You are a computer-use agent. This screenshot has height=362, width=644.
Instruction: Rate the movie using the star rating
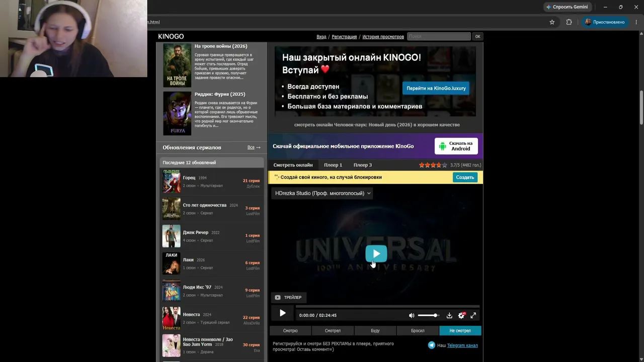433,165
